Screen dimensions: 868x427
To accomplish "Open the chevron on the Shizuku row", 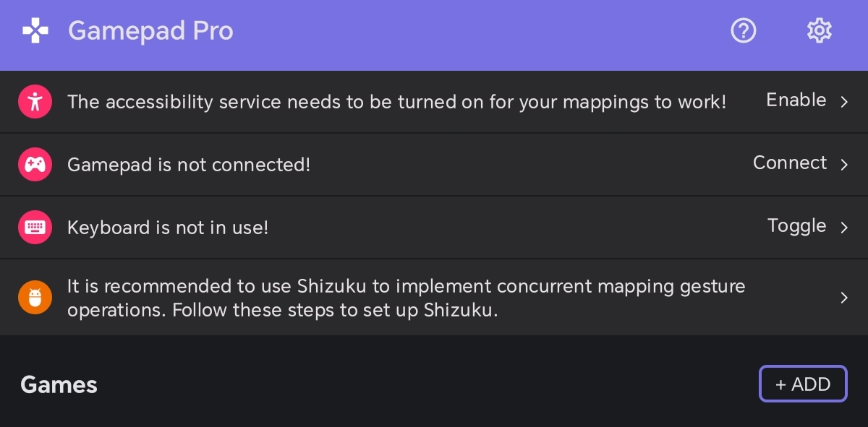I will coord(844,298).
